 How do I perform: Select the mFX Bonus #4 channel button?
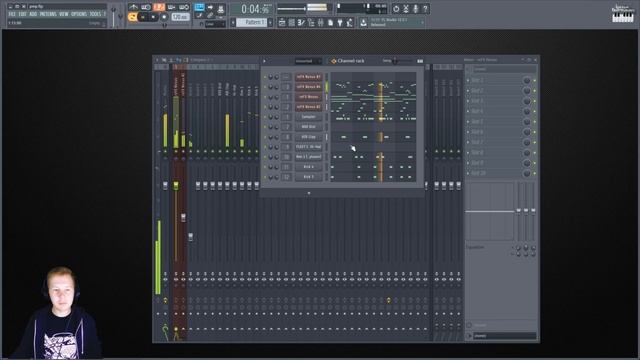(x=309, y=87)
